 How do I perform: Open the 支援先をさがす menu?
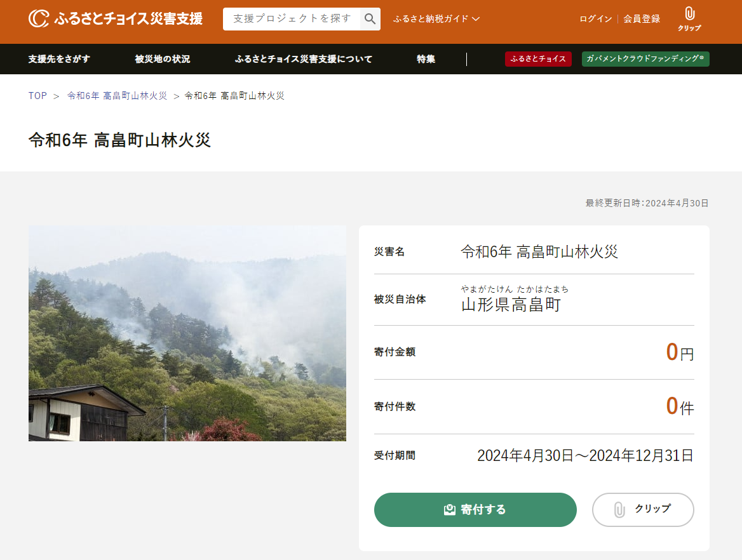click(x=59, y=59)
